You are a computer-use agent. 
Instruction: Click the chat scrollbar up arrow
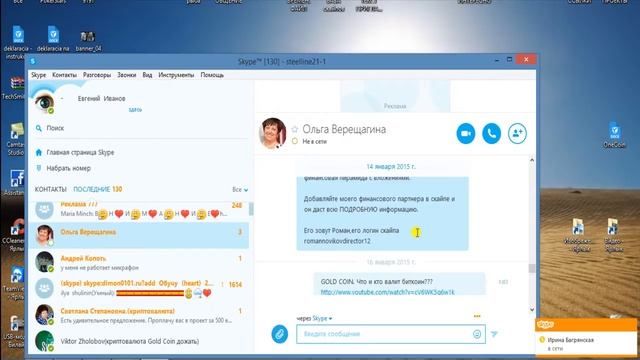tap(532, 160)
